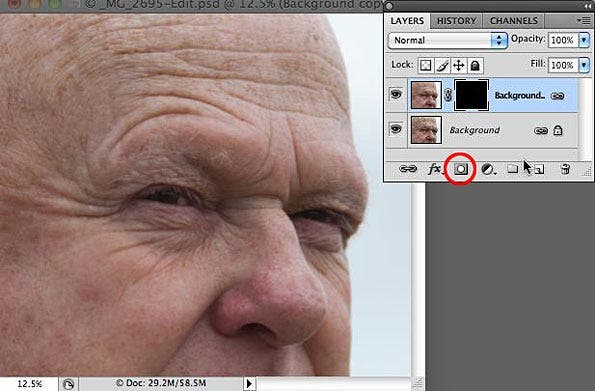Hide the Background layer eye icon
Screen dimensions: 595x391
(396, 129)
